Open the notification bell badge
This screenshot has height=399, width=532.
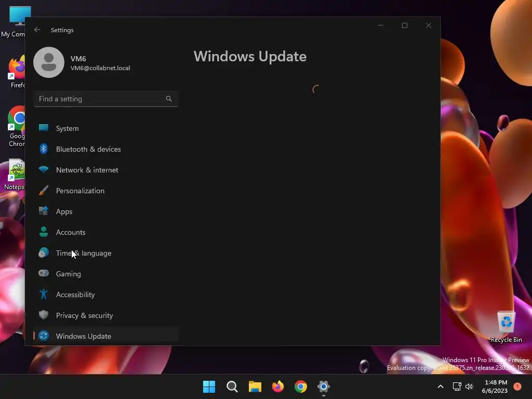517,387
